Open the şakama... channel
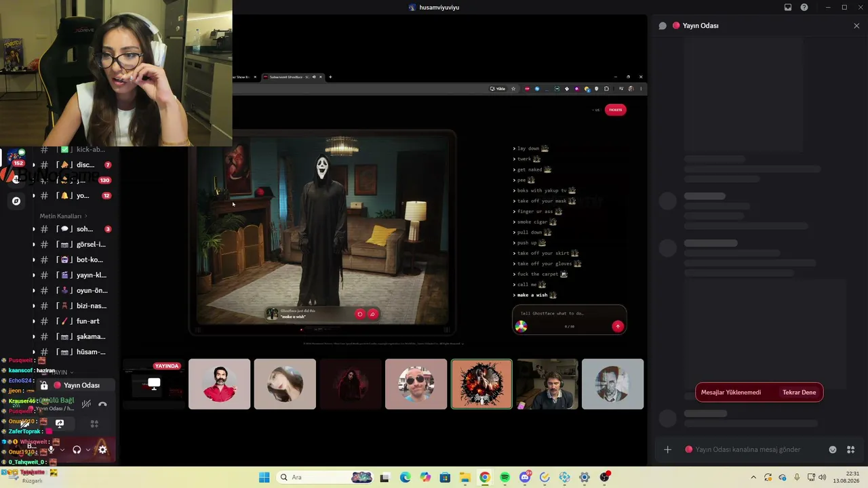This screenshot has width=868, height=488. (x=73, y=337)
